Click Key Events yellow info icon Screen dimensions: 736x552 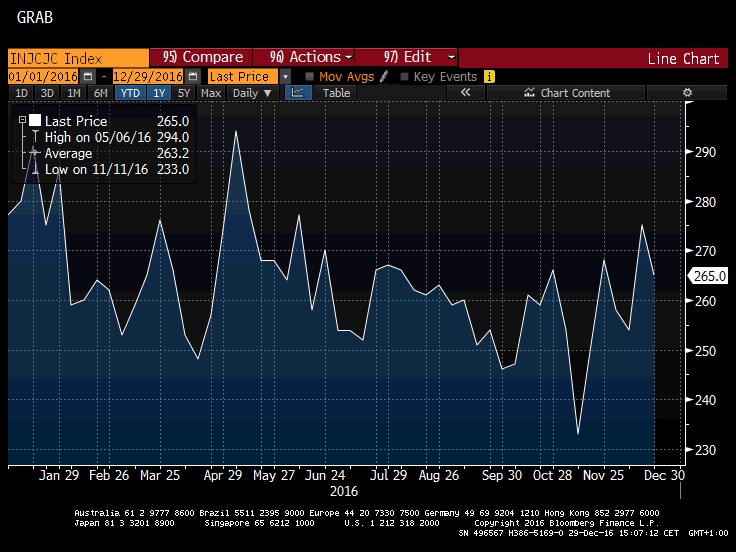(489, 76)
